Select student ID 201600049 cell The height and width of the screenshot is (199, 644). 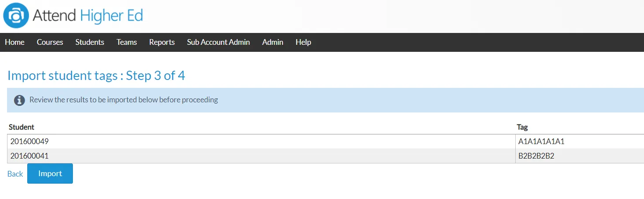pyautogui.click(x=261, y=141)
